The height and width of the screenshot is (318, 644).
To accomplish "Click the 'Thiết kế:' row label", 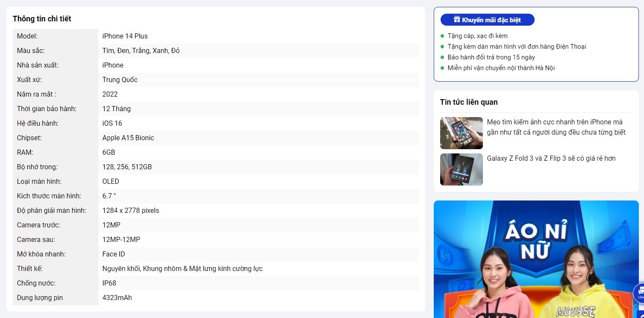I will click(x=30, y=269).
